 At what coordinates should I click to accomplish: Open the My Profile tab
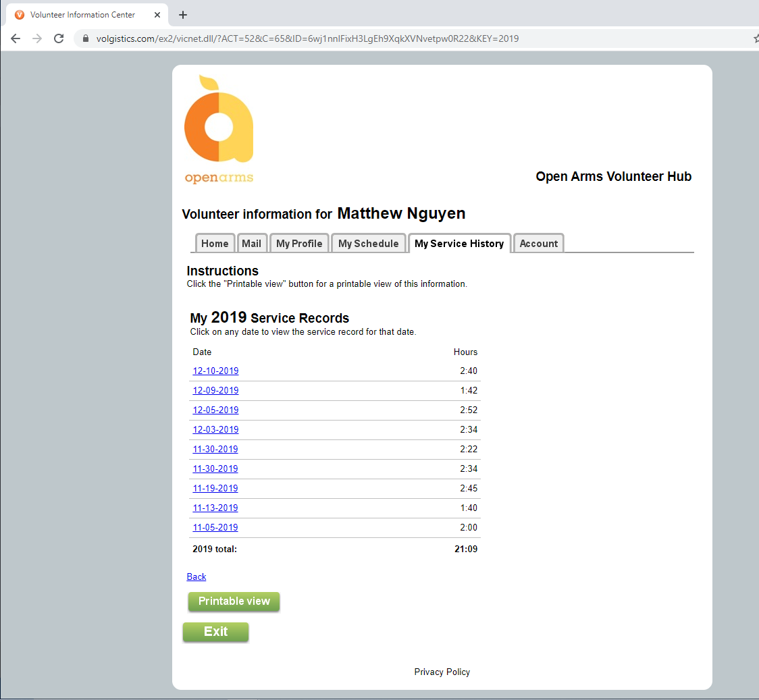click(x=299, y=243)
